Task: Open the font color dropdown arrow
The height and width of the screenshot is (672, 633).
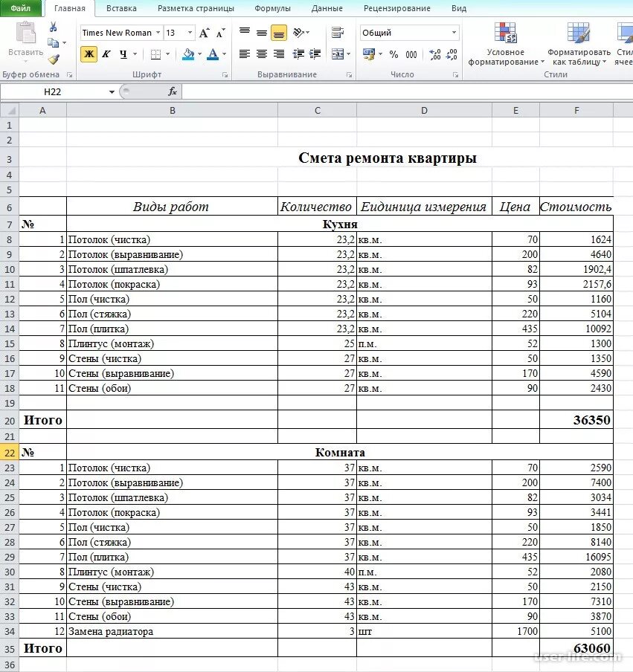Action: (224, 54)
